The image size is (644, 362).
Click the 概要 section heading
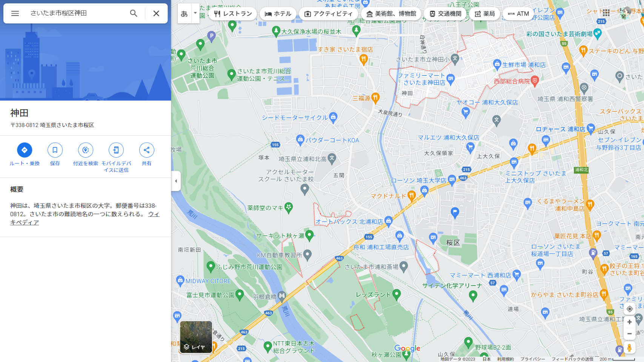17,189
